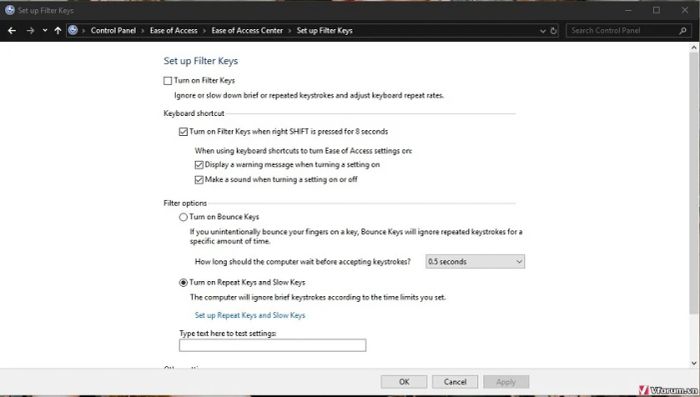This screenshot has height=397, width=700.
Task: Uncheck Make a sound when turning setting
Action: [x=199, y=180]
